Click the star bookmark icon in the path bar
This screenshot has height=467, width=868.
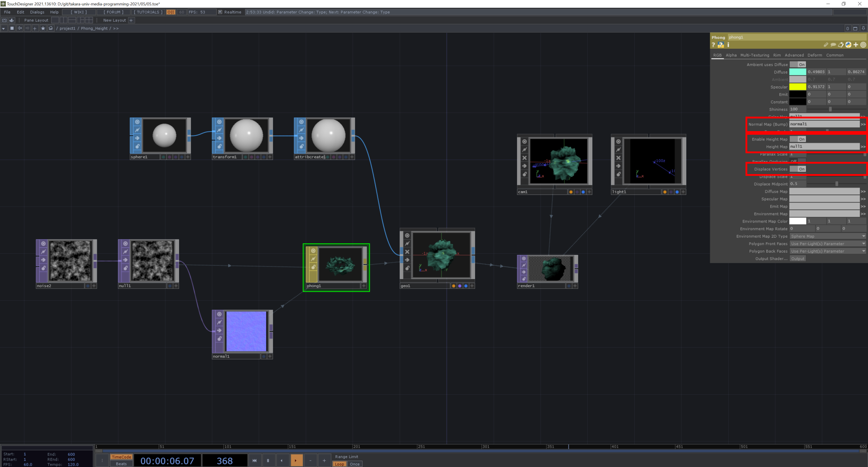(x=43, y=28)
